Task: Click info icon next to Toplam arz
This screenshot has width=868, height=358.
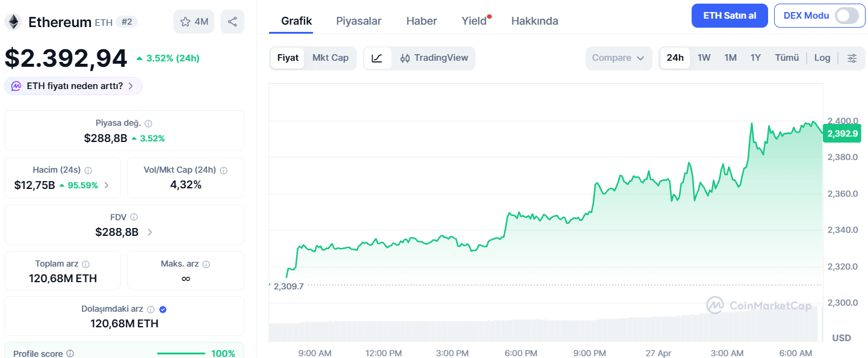Action: click(x=86, y=264)
